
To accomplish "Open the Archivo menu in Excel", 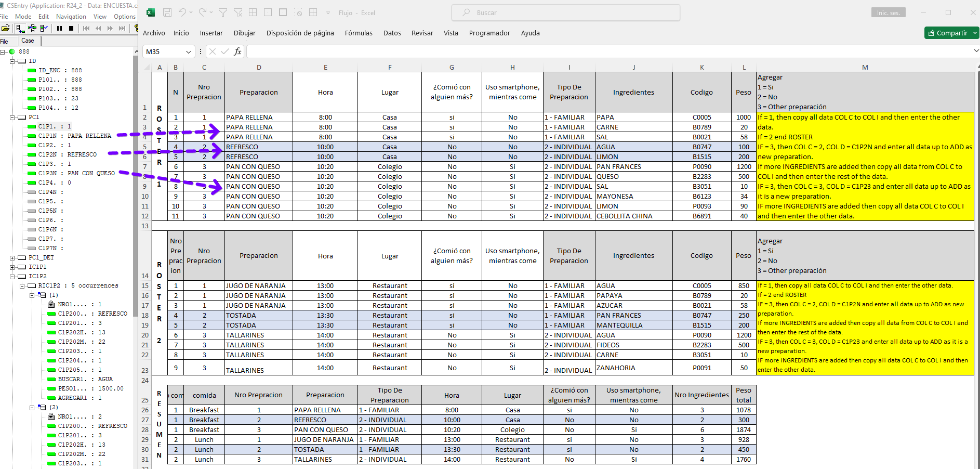I will 154,33.
